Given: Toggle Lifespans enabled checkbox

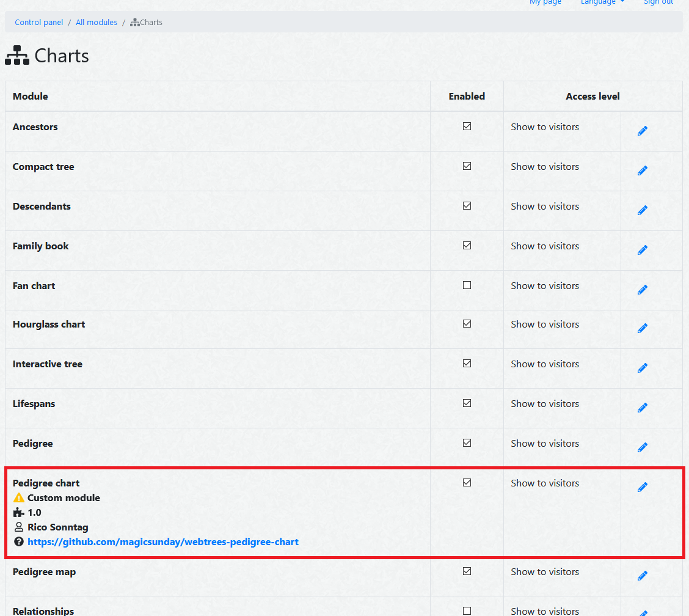Looking at the screenshot, I should pyautogui.click(x=467, y=403).
